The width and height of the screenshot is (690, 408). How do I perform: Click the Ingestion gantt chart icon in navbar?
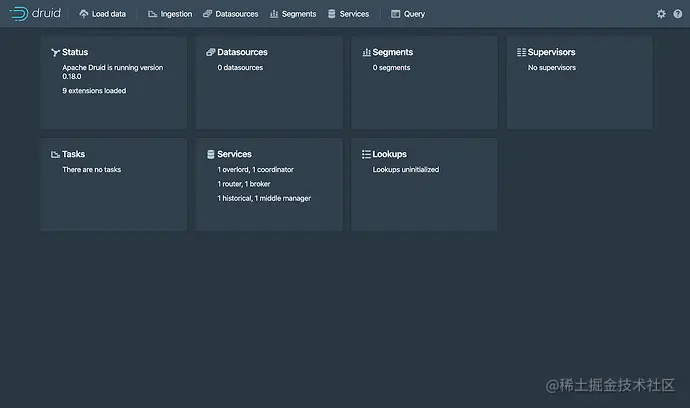click(x=152, y=14)
